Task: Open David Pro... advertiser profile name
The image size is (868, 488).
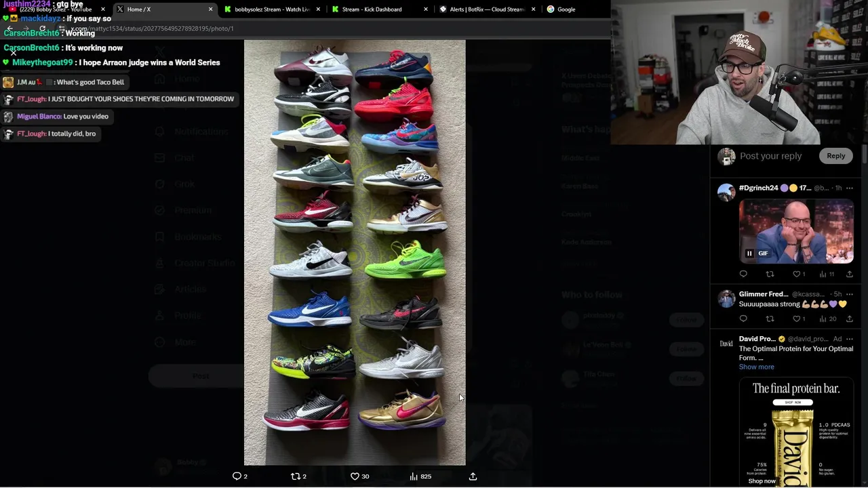Action: click(757, 339)
